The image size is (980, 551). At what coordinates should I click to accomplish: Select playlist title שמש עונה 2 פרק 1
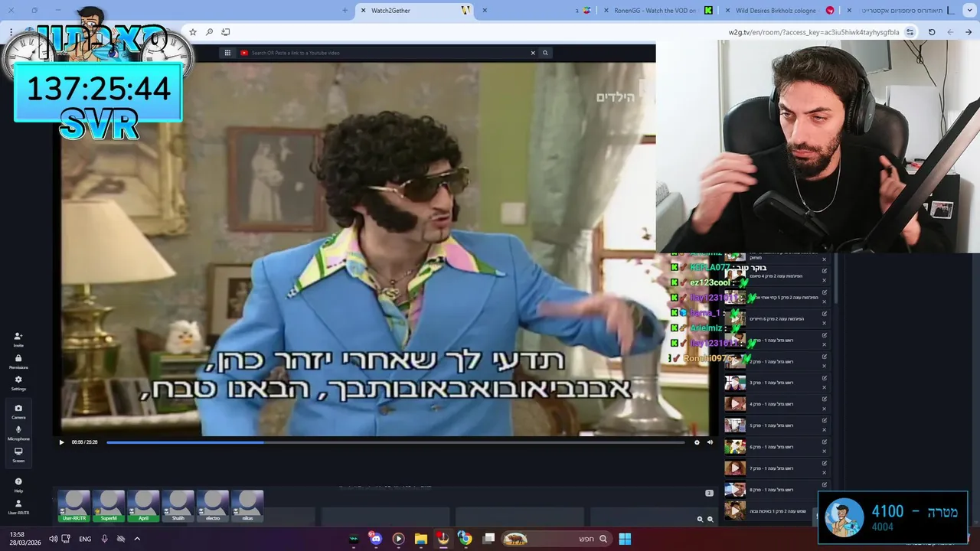(x=778, y=511)
